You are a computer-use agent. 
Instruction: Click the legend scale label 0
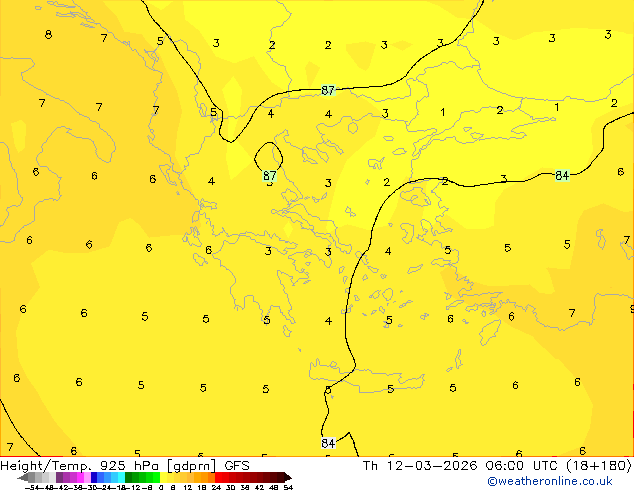(x=161, y=487)
